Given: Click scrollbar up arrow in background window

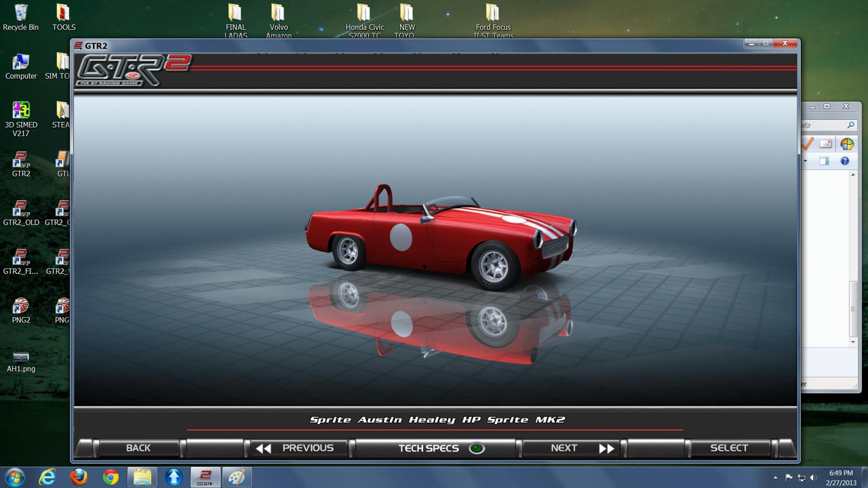Looking at the screenshot, I should (853, 175).
